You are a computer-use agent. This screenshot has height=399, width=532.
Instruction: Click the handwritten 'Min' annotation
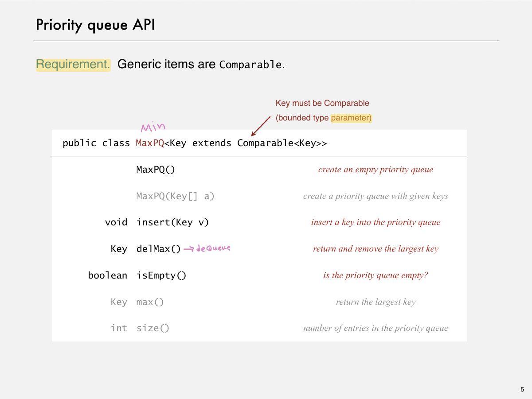coord(153,128)
